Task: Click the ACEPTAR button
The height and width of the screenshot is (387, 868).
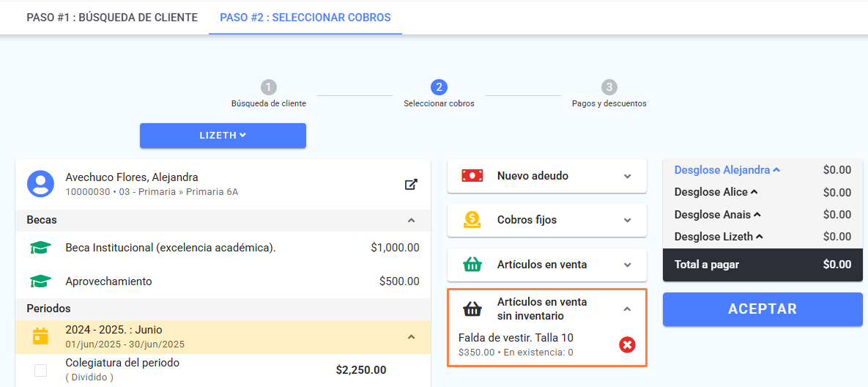Action: coord(763,309)
